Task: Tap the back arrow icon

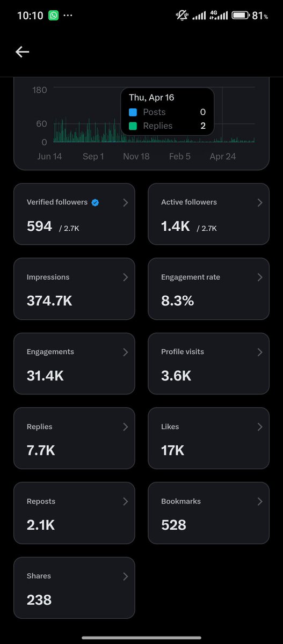Action: [22, 52]
